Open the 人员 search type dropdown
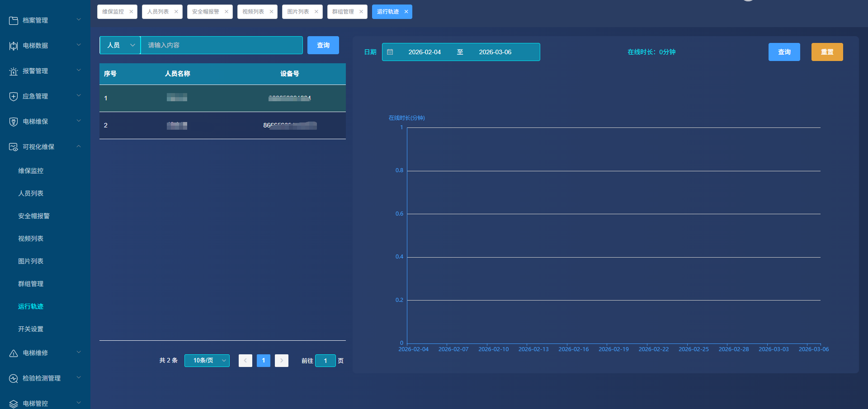The height and width of the screenshot is (409, 868). (x=120, y=45)
